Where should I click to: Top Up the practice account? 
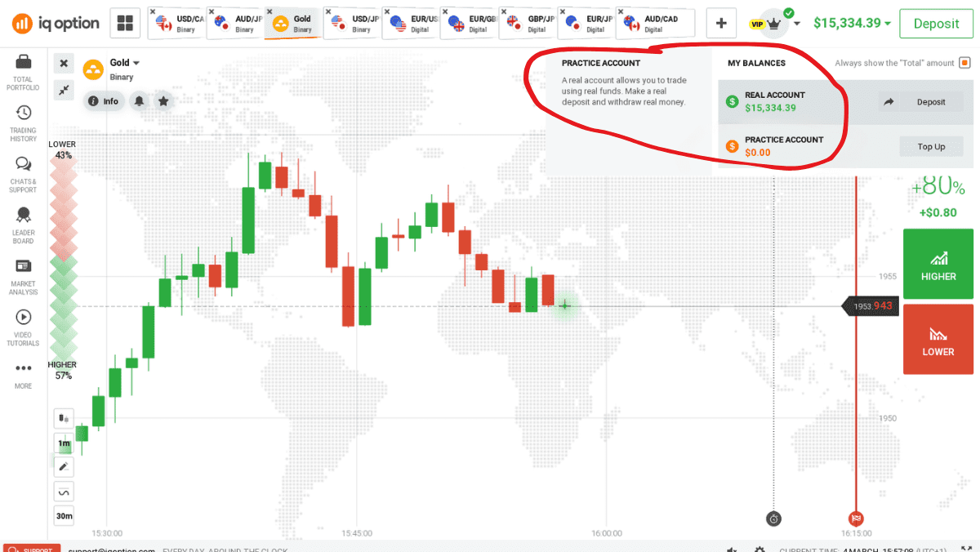click(931, 146)
